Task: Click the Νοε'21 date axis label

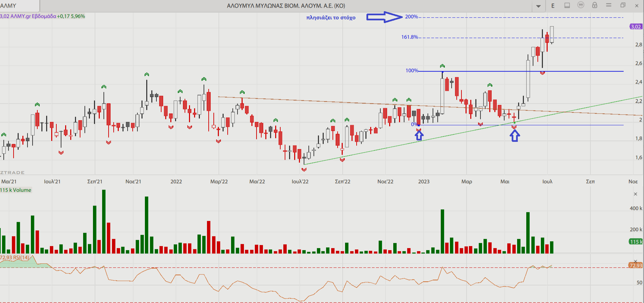Action: coord(133,182)
